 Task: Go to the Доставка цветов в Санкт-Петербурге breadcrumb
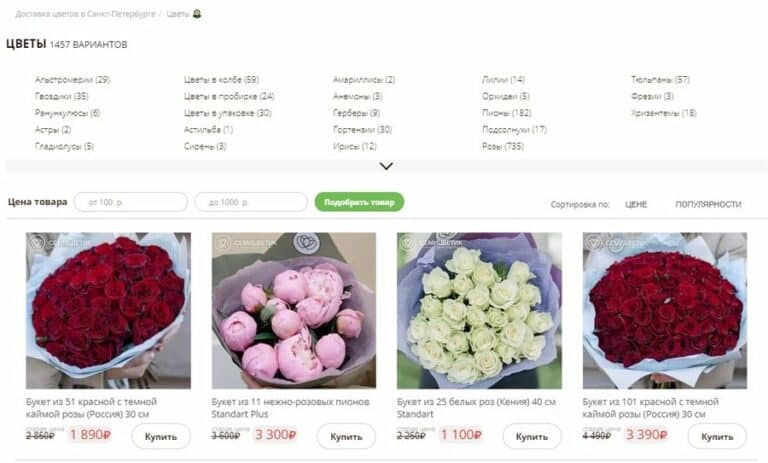click(85, 14)
